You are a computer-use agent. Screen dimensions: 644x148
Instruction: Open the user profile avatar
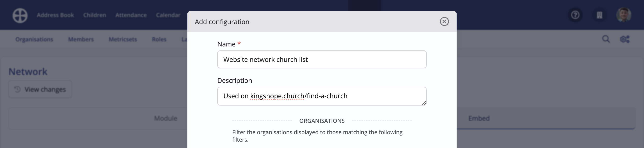click(x=623, y=15)
